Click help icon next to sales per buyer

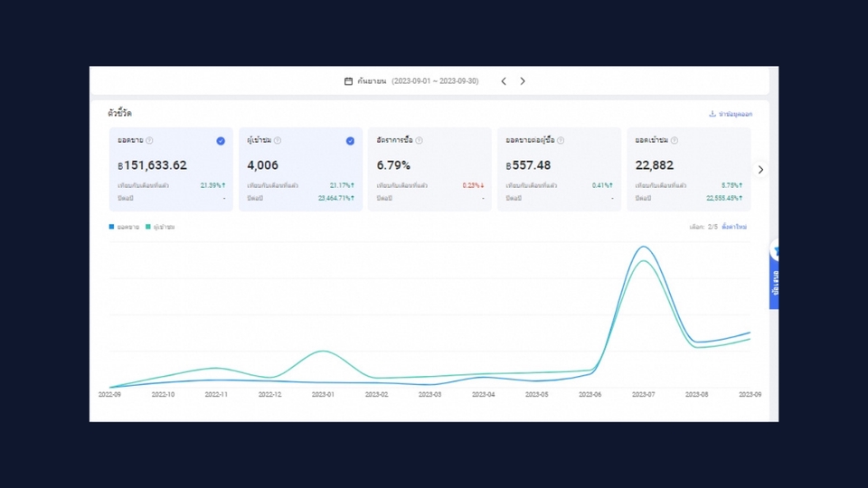click(x=561, y=141)
